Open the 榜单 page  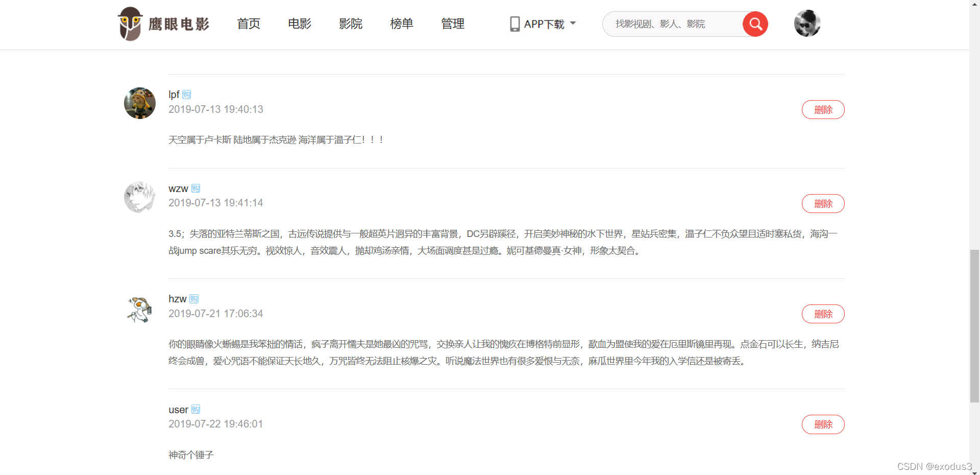(402, 23)
